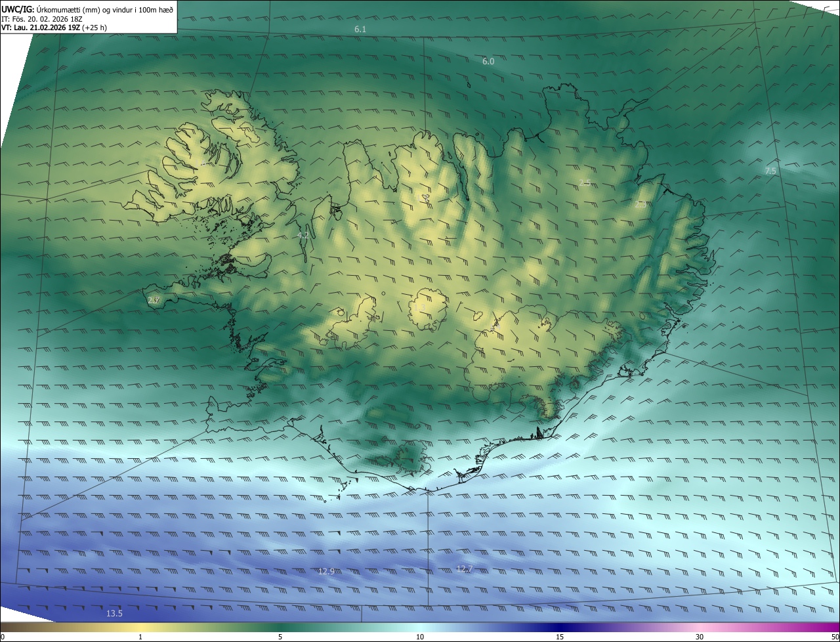Image resolution: width=840 pixels, height=642 pixels.
Task: Click the 1.3 value inside the central glacier outline
Action: (419, 307)
